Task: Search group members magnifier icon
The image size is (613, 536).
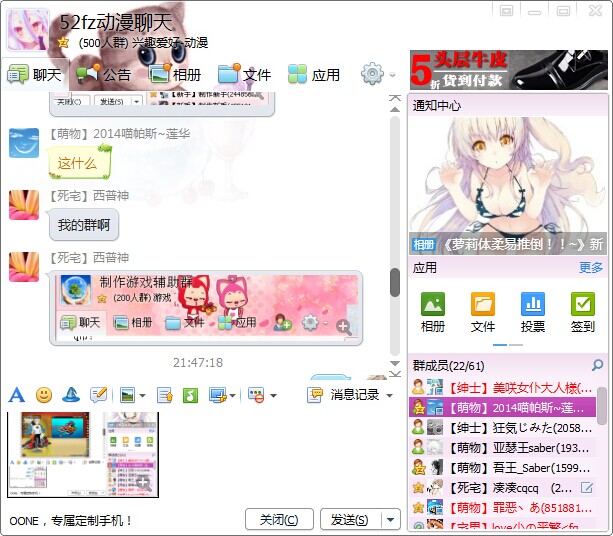Action: pyautogui.click(x=597, y=365)
